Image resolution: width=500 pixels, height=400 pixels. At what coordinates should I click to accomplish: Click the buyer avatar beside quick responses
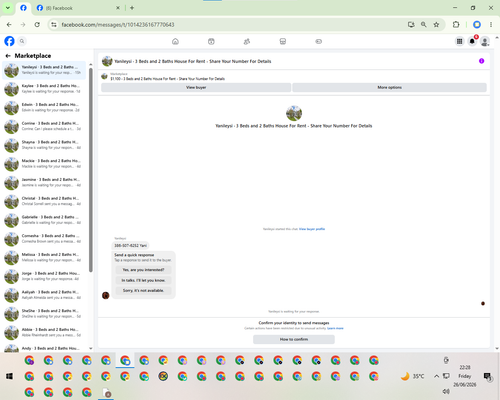106,295
